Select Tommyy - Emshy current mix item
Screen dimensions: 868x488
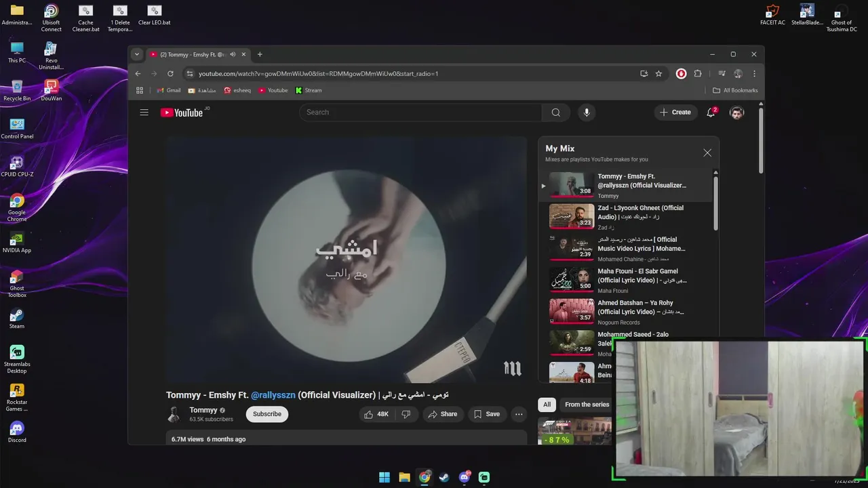click(x=627, y=186)
